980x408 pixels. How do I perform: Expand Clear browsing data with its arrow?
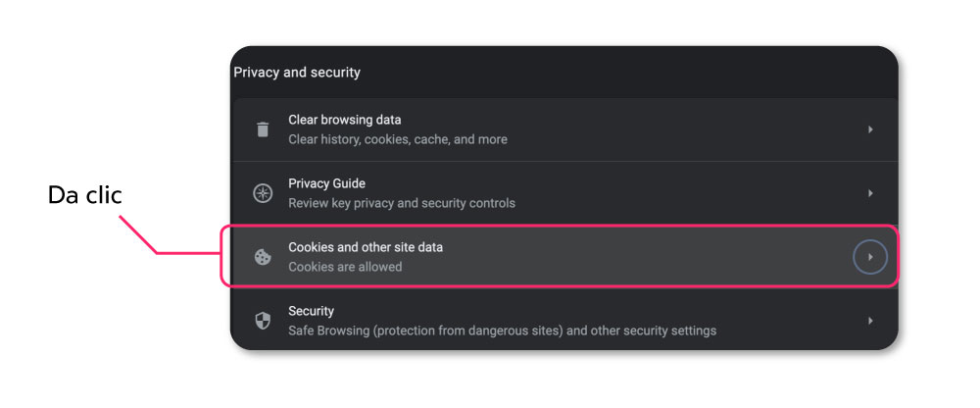point(870,129)
